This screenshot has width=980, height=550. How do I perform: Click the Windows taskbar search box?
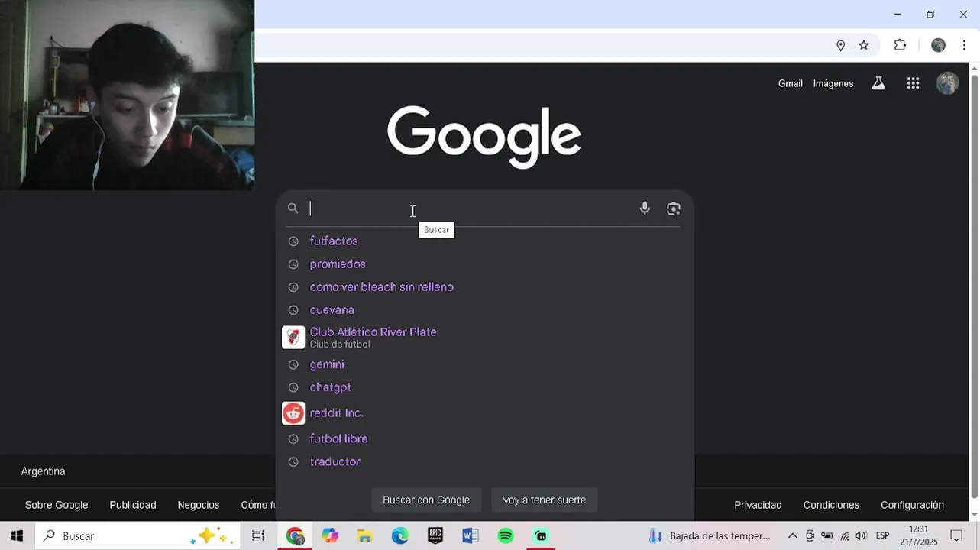pos(137,536)
